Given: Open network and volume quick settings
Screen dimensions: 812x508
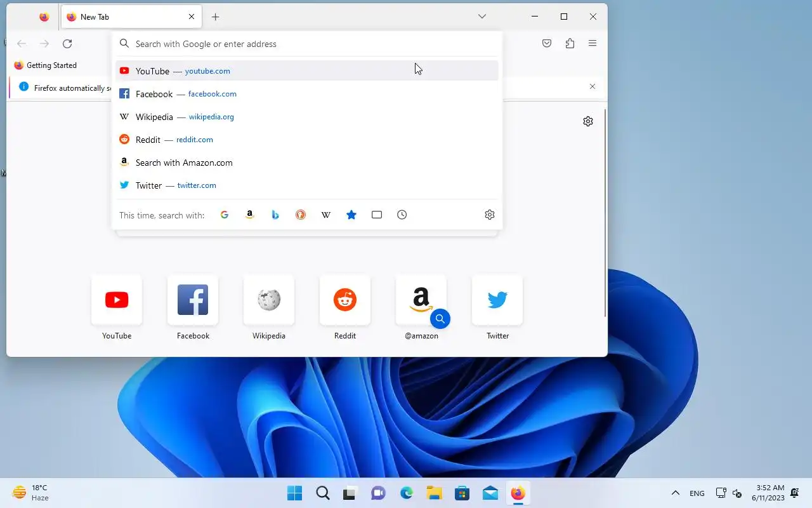Looking at the screenshot, I should point(729,493).
